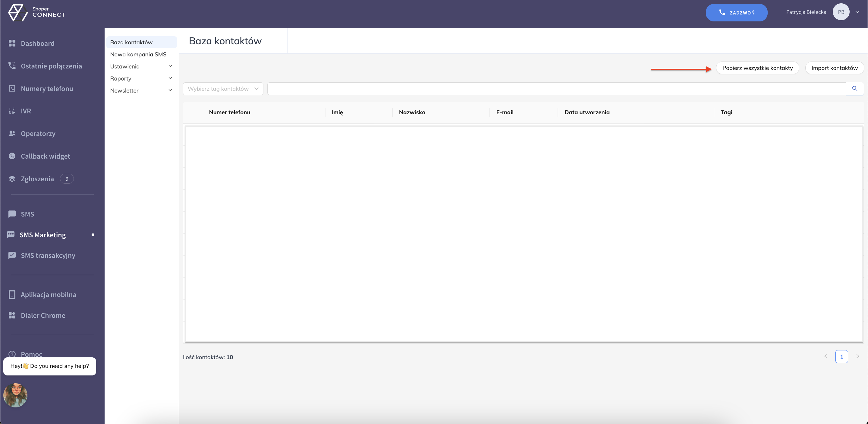Open the Operatorzy people icon
Screen dimensions: 868x424
point(12,134)
